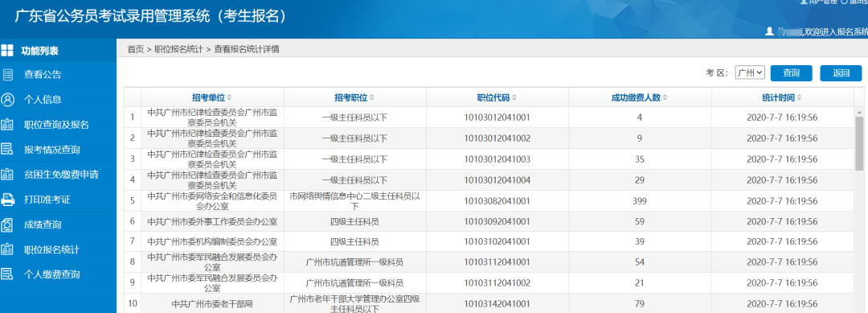This screenshot has height=313, width=868.
Task: Go to 首页 breadcrumb link
Action: pyautogui.click(x=135, y=49)
